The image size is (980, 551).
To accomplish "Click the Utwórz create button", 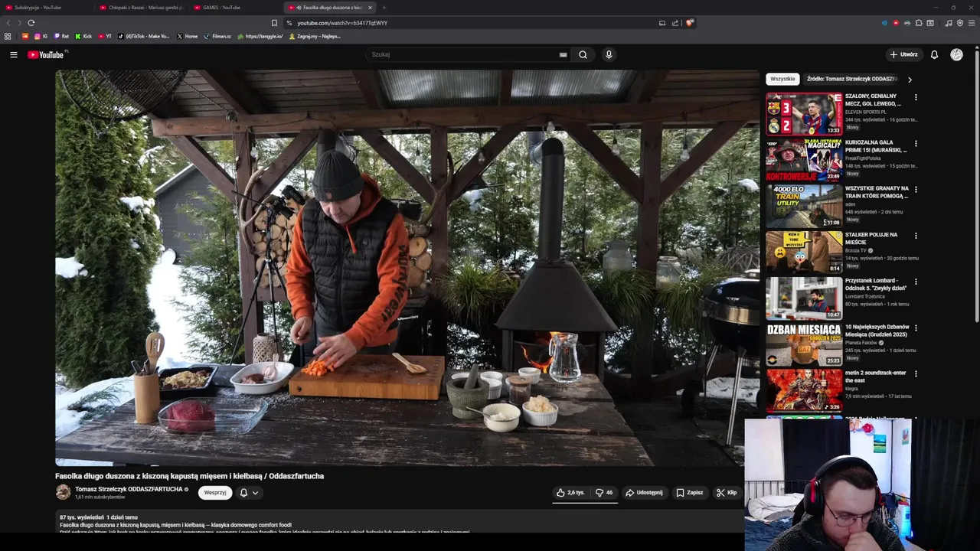I will 903,54.
